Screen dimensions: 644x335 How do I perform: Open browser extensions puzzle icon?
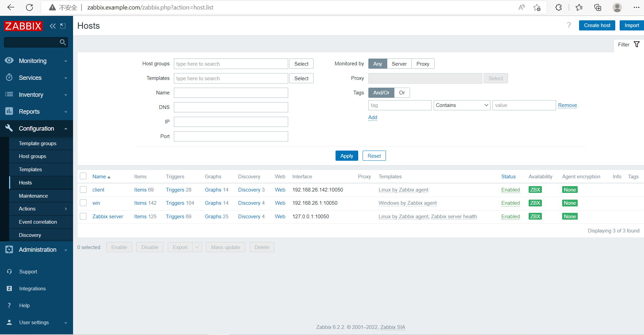click(558, 7)
